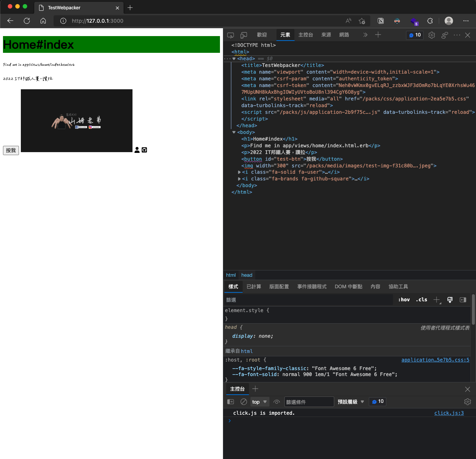
Task: Open 版面配置 layout tab
Action: 279,286
